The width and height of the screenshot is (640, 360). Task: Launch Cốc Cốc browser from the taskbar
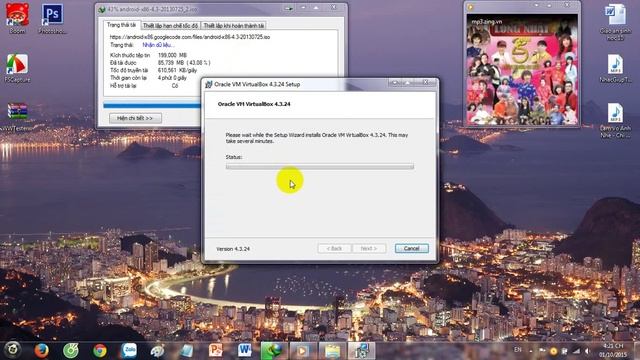point(71,351)
